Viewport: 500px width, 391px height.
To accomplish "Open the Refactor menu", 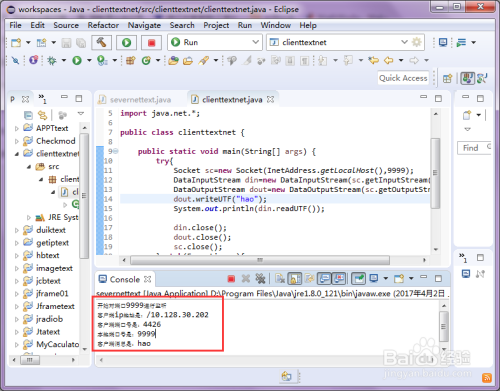I will point(103,25).
